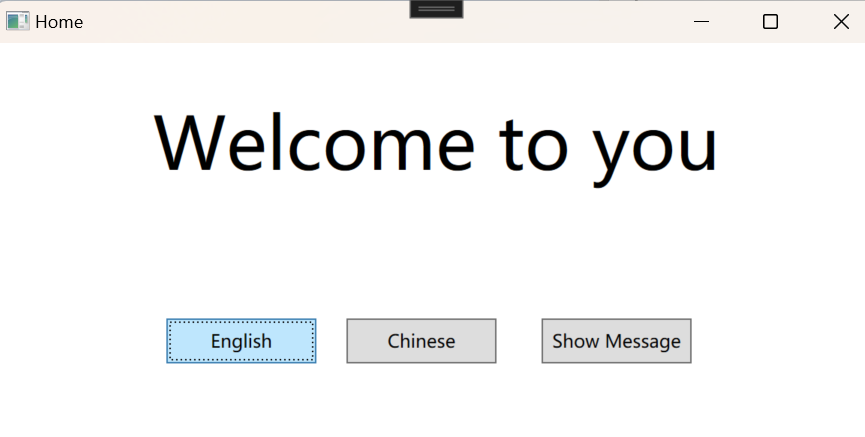
Task: Close the Home window
Action: (x=841, y=22)
